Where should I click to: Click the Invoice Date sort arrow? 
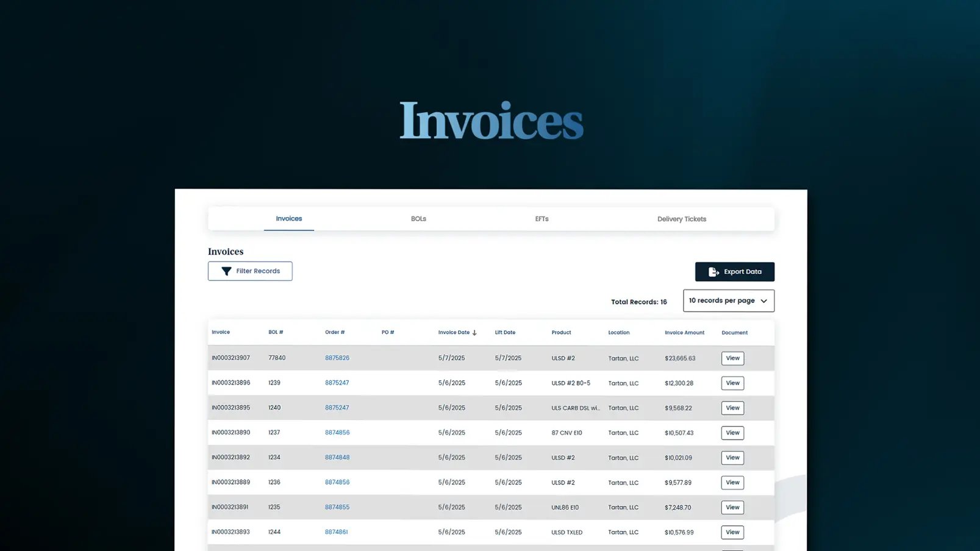click(475, 332)
